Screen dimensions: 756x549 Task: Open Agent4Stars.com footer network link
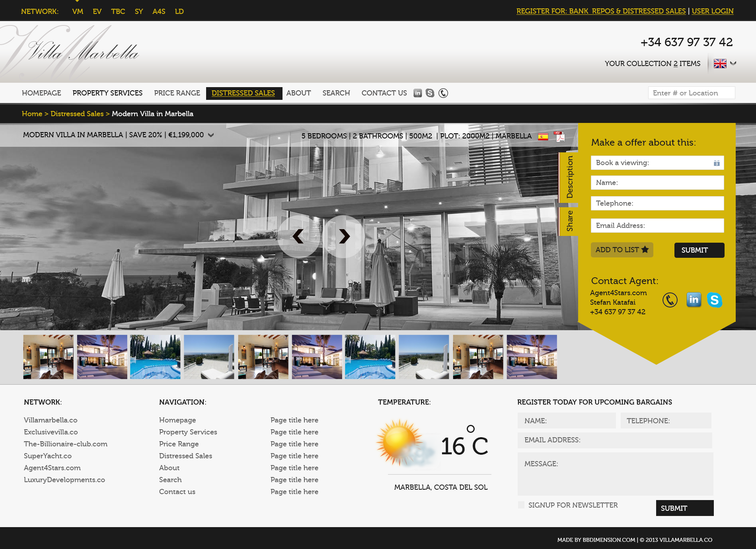click(x=52, y=468)
